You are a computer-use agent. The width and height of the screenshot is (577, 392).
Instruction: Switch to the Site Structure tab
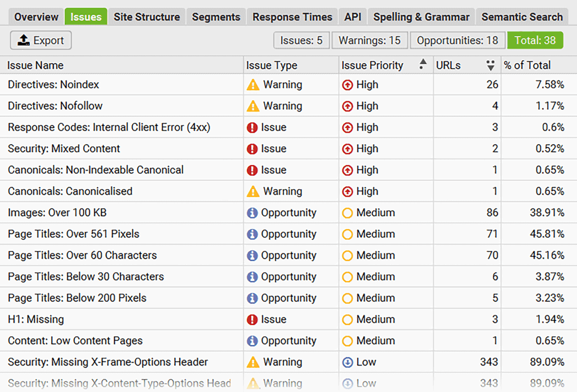pyautogui.click(x=147, y=17)
